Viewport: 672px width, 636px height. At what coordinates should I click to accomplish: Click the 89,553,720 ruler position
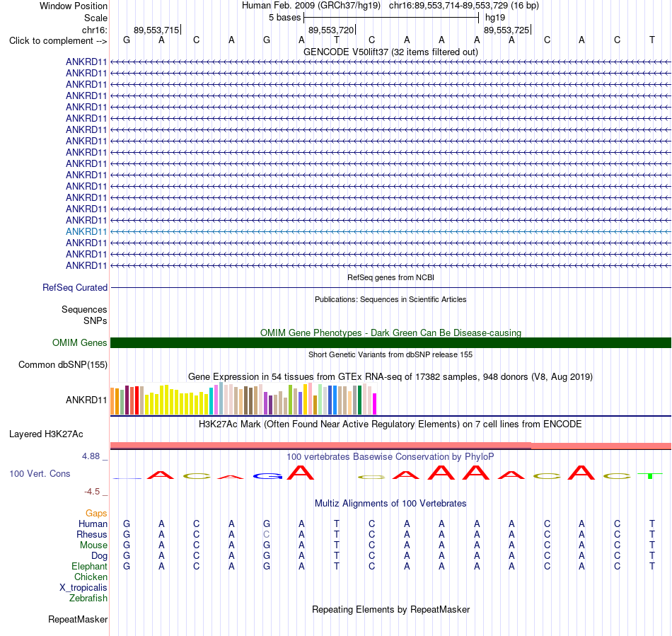(x=331, y=30)
